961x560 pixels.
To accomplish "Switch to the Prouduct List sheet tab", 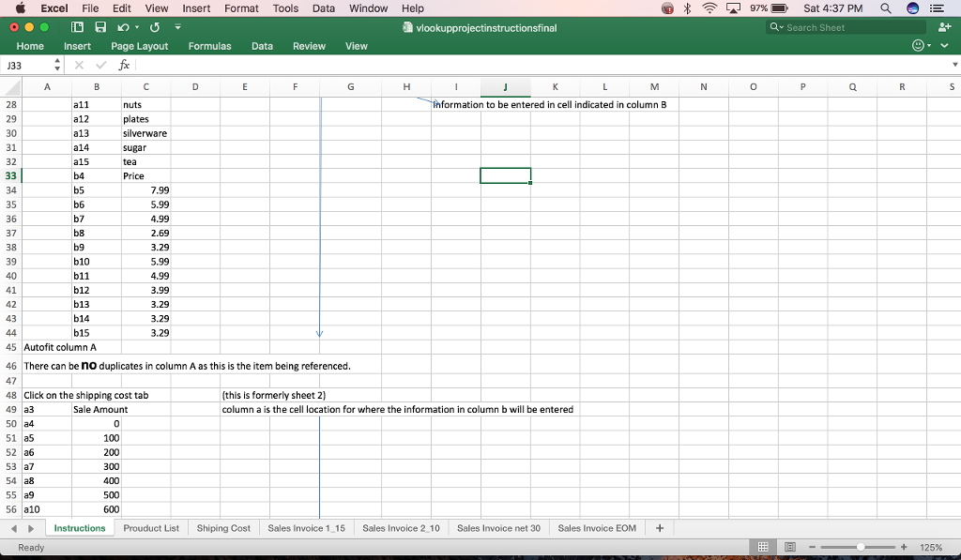I will click(x=151, y=528).
